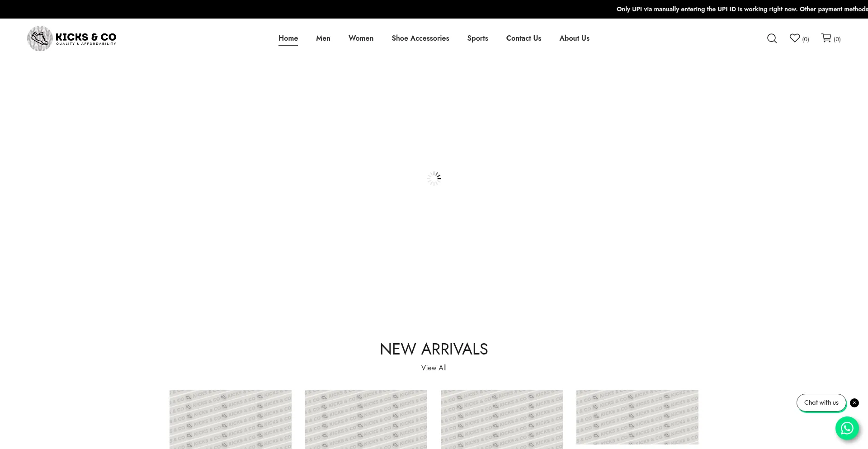Dismiss the Chat with us bubble

[854, 402]
